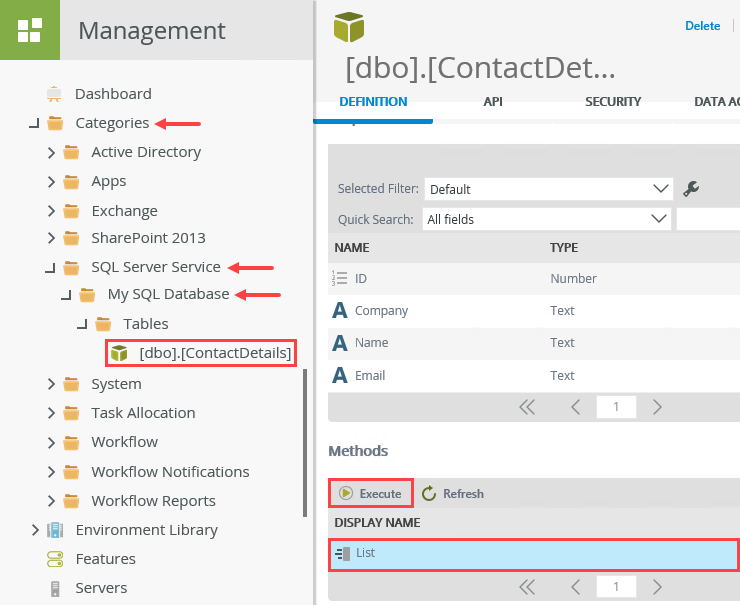
Task: Switch to the API tab
Action: click(x=493, y=102)
